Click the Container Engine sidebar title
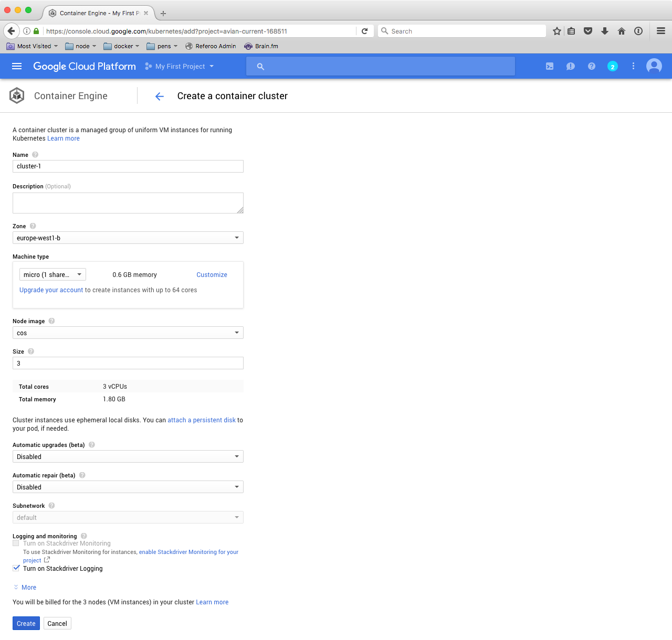The width and height of the screenshot is (672, 640). 71,96
